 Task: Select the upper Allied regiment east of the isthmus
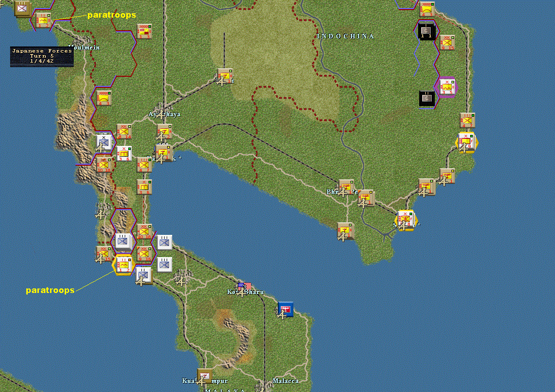click(165, 242)
